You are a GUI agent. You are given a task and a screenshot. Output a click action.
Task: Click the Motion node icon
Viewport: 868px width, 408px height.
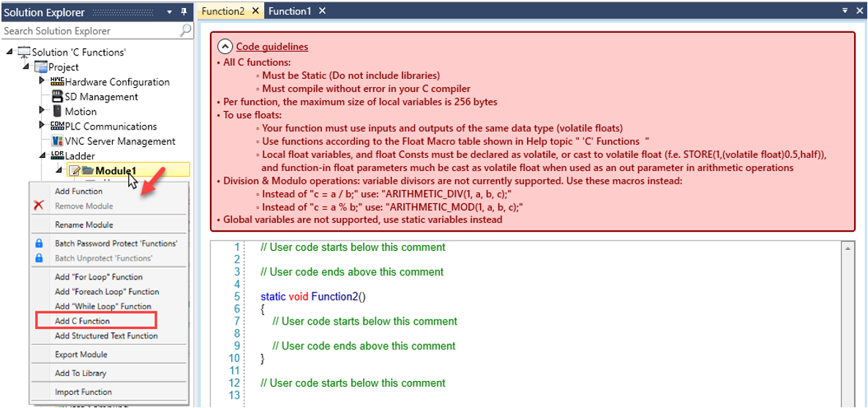click(57, 111)
